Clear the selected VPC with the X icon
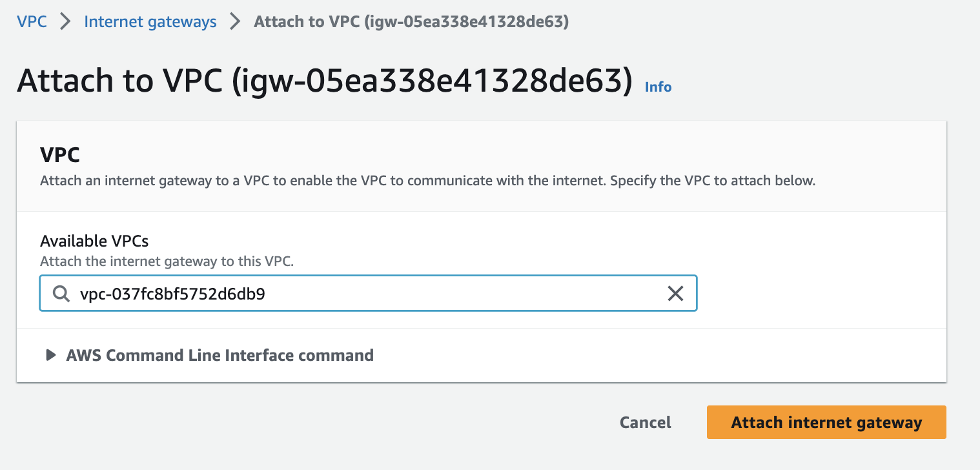980x470 pixels. (675, 294)
